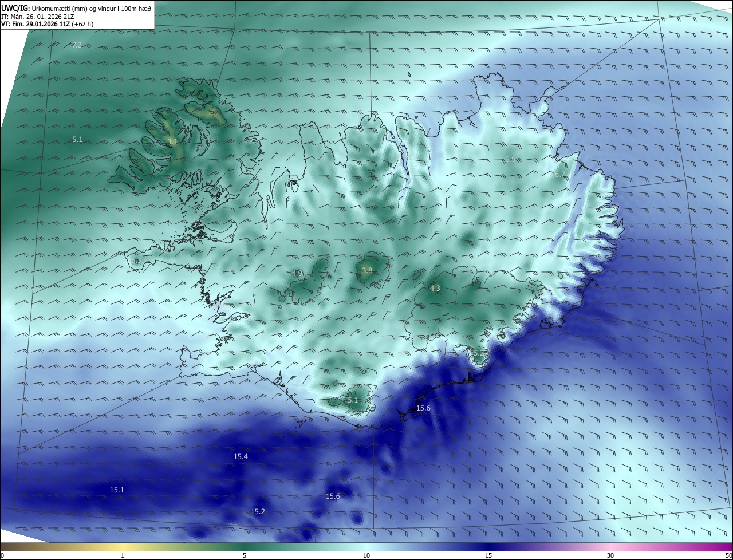Click the 15.6 value just off the south coast
733x560 pixels.
coord(423,408)
